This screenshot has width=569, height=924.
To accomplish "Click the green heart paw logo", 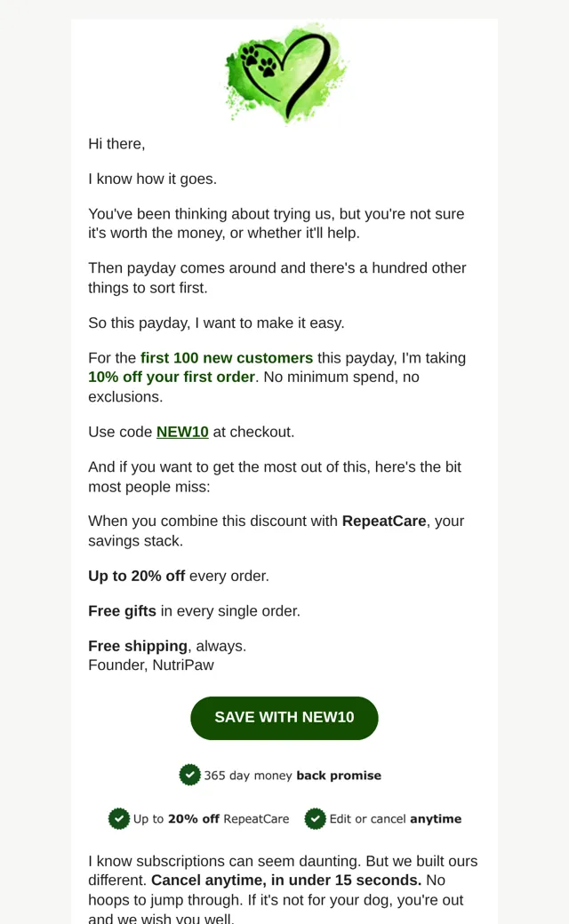I will pyautogui.click(x=286, y=74).
